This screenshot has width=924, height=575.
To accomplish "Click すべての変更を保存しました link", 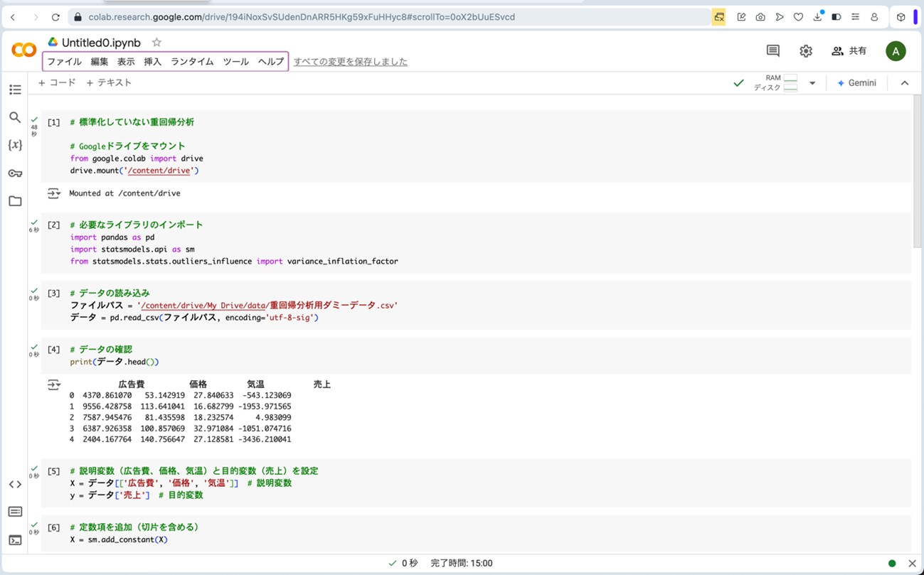I will point(351,62).
